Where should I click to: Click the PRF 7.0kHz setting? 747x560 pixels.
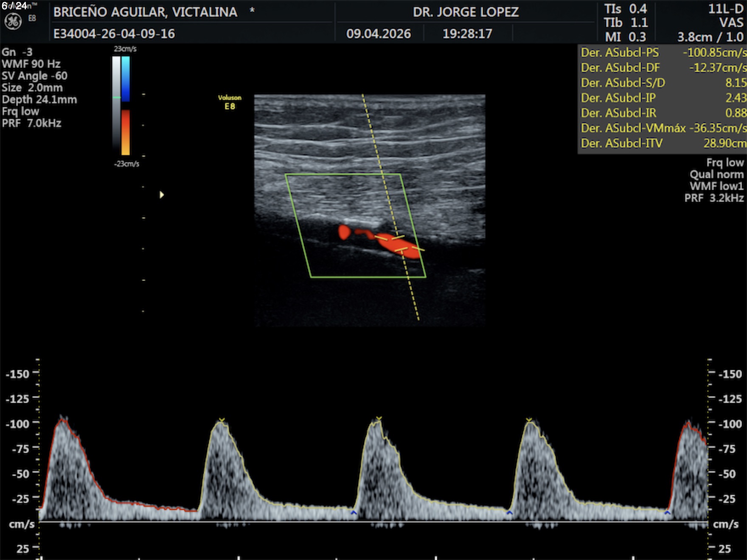(32, 123)
